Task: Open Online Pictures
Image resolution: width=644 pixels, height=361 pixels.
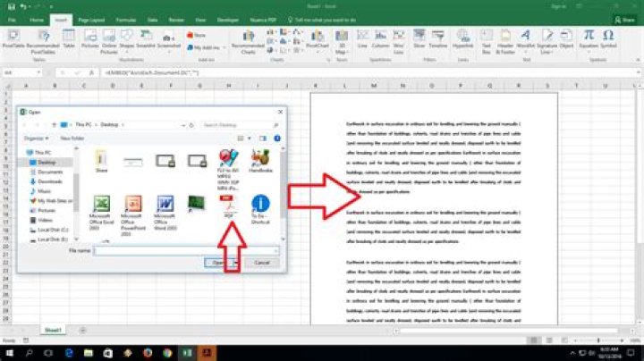Action: tap(109, 41)
